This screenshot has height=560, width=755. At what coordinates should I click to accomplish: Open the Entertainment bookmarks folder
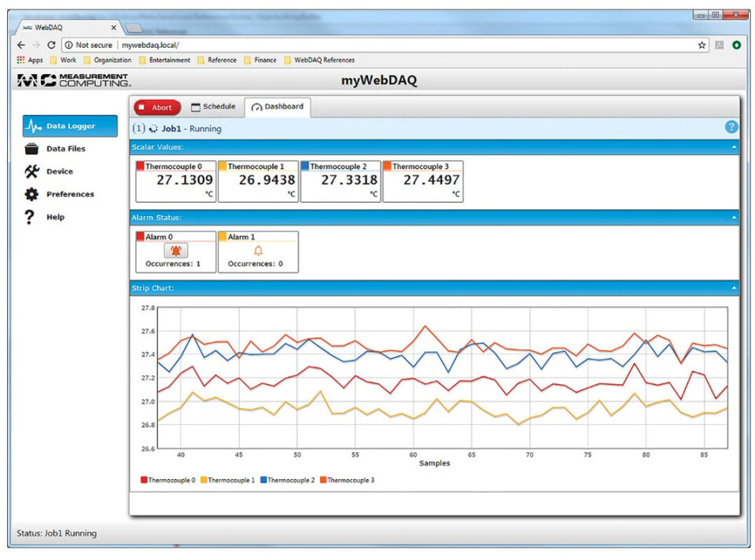(164, 61)
